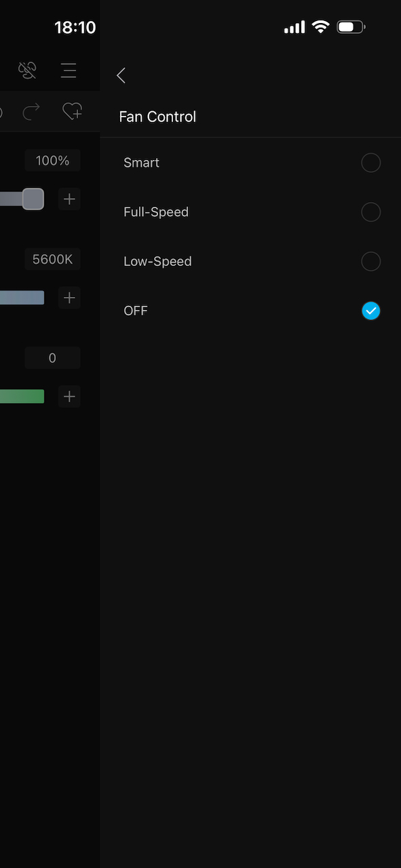Tap the lamp disconnect icon at top left
The image size is (401, 868).
tap(27, 71)
